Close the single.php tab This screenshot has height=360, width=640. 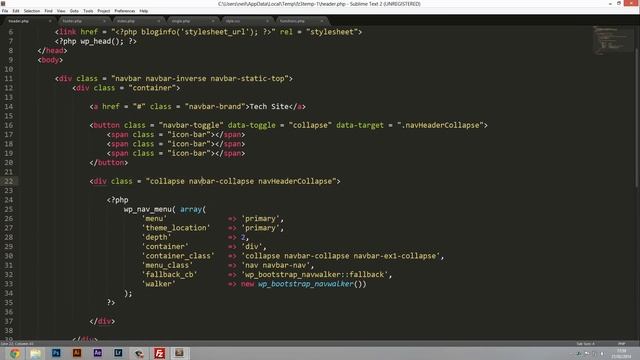tap(213, 21)
